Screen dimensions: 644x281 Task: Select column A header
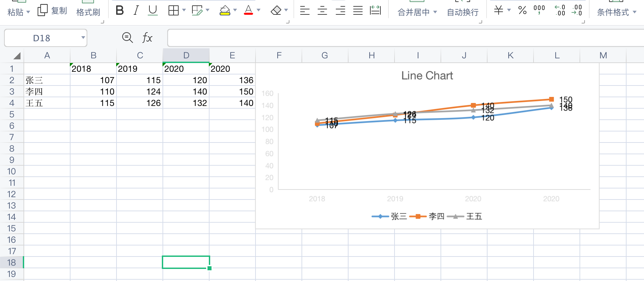tap(47, 55)
